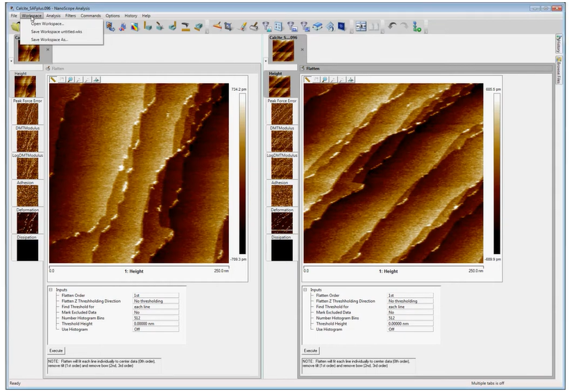The width and height of the screenshot is (569, 392).
Task: Click the paintbrush toolbar icon
Action: pos(242,26)
